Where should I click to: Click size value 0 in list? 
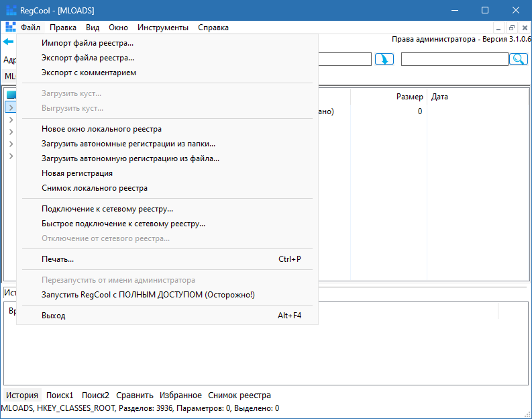pos(420,111)
